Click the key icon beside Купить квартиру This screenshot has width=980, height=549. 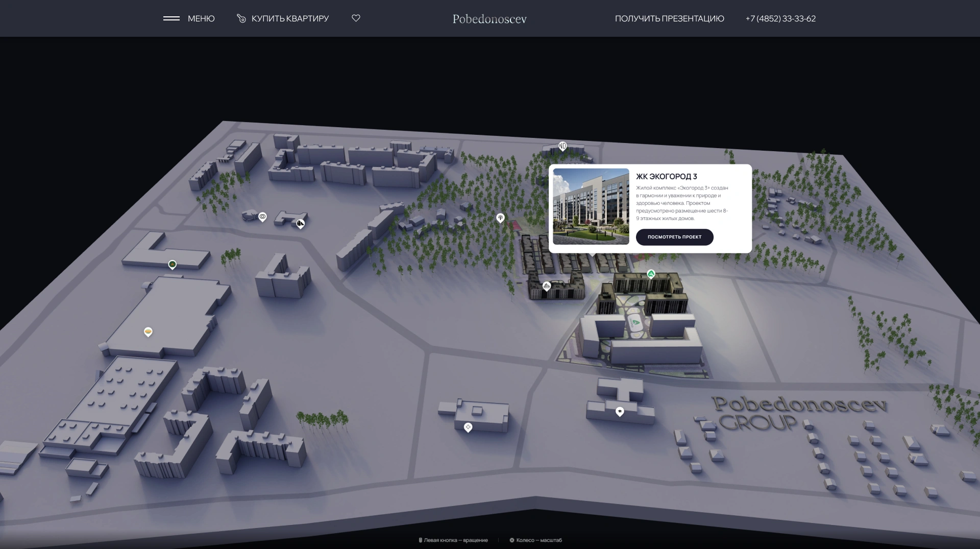click(x=241, y=18)
